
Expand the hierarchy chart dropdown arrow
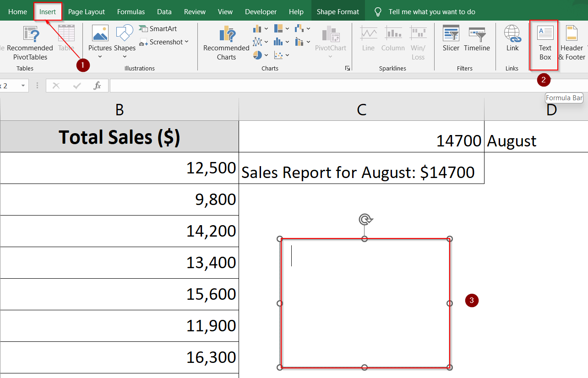[x=287, y=29]
